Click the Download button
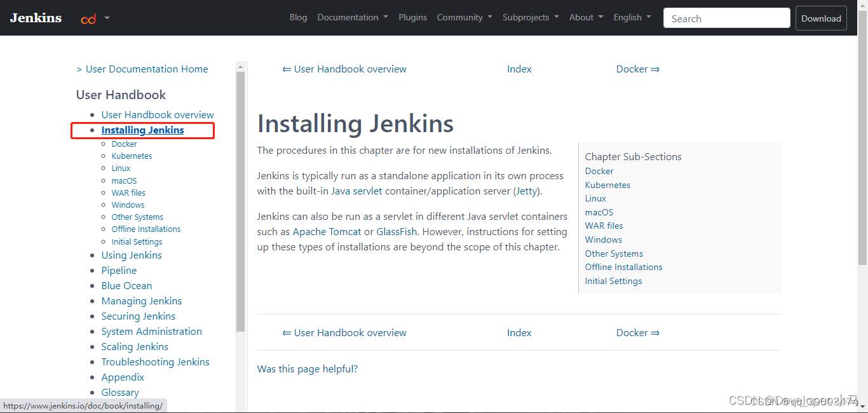Screen dimensions: 868x413 coord(821,18)
